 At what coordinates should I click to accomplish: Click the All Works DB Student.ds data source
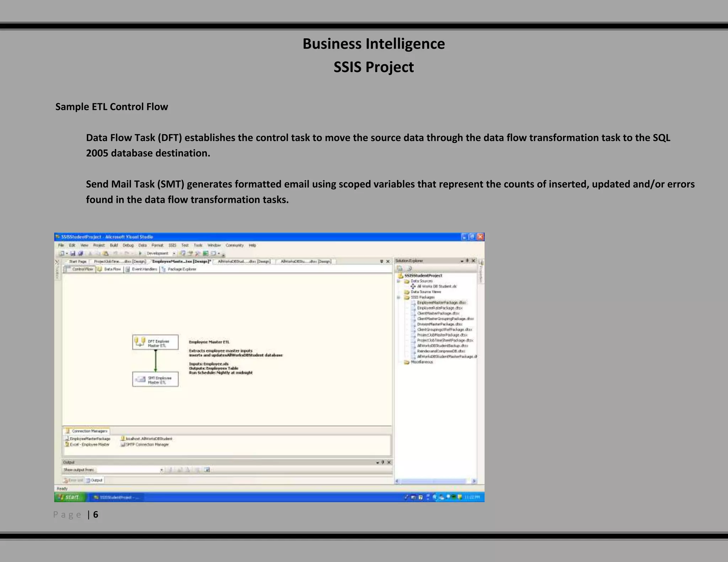[x=434, y=286]
